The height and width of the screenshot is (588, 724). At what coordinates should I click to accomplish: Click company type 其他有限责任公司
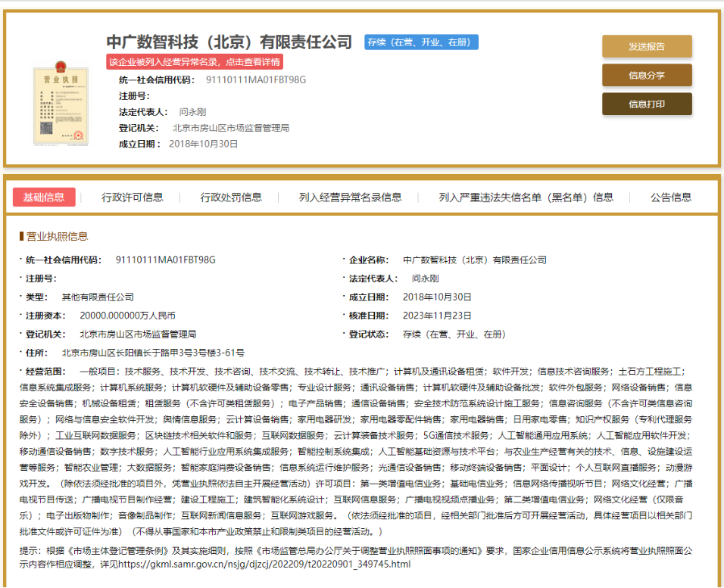click(98, 297)
